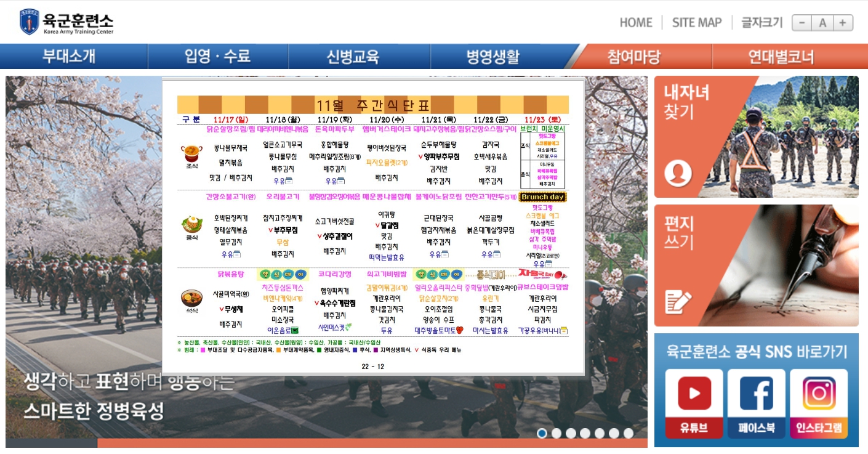Select the fourth carousel slide dot
The image size is (868, 454).
[585, 433]
